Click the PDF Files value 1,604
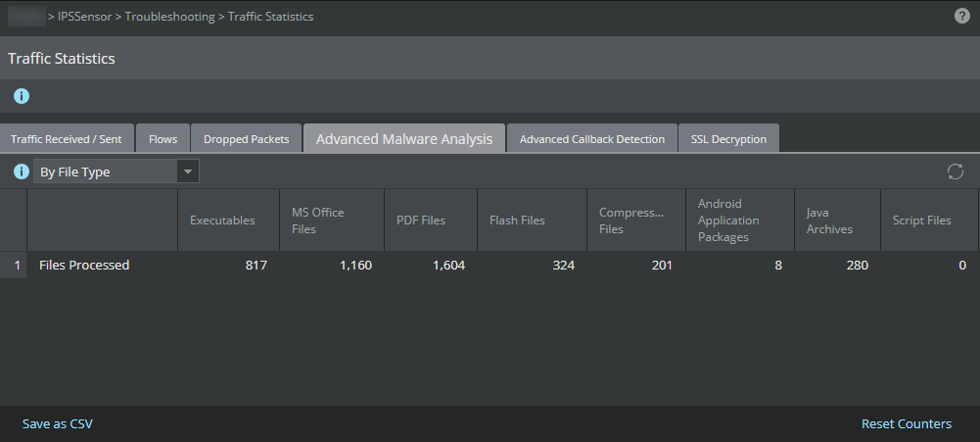 (x=448, y=266)
